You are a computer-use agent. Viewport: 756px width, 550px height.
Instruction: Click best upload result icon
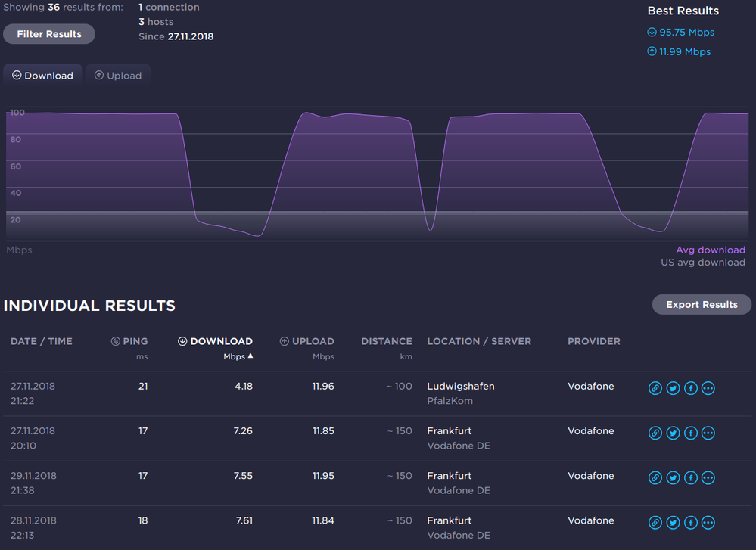tap(652, 51)
